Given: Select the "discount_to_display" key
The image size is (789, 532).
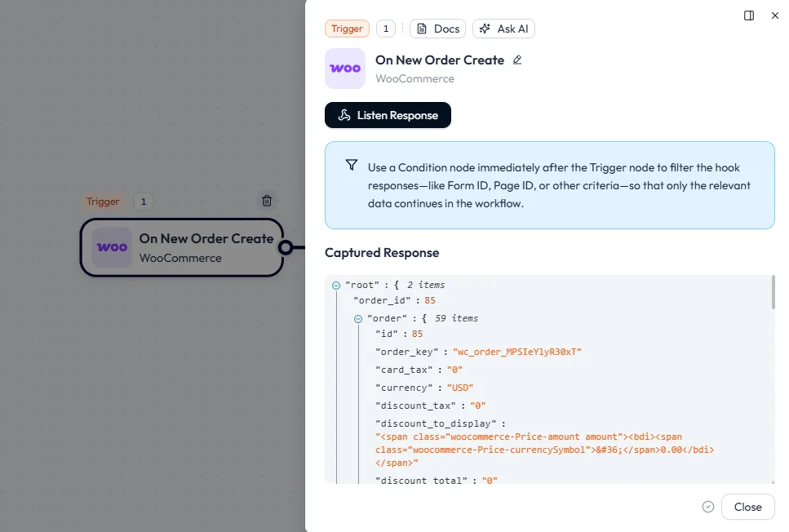Looking at the screenshot, I should [x=436, y=423].
